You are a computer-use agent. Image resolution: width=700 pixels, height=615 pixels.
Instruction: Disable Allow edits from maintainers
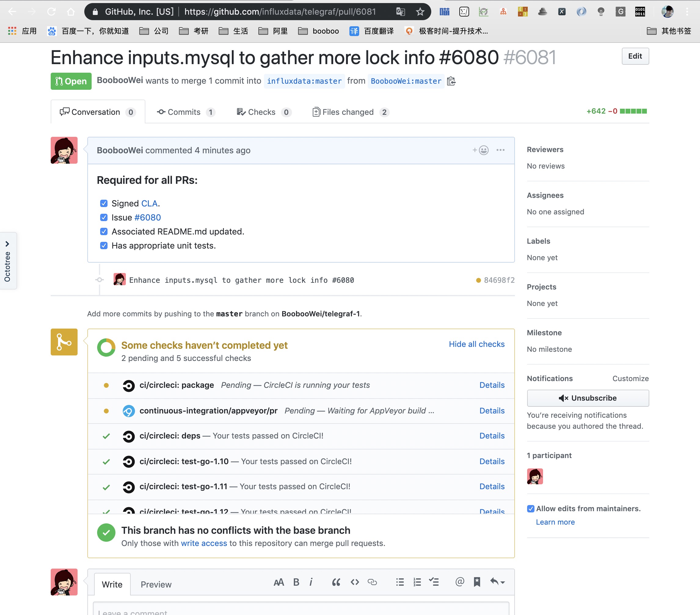(x=530, y=508)
